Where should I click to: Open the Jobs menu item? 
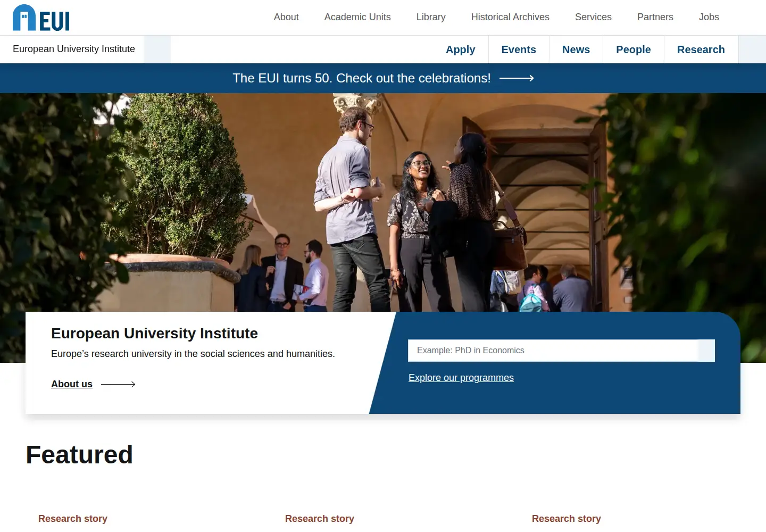pos(709,17)
